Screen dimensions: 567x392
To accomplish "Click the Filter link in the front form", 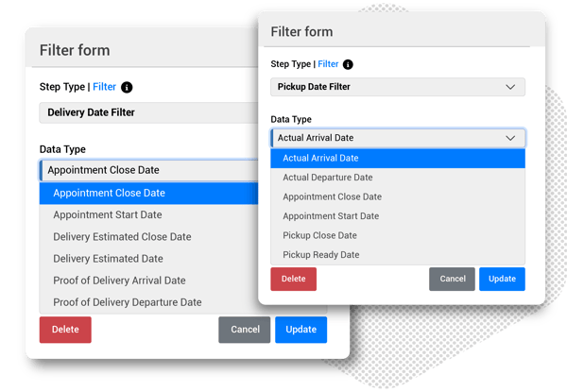I will pos(328,64).
